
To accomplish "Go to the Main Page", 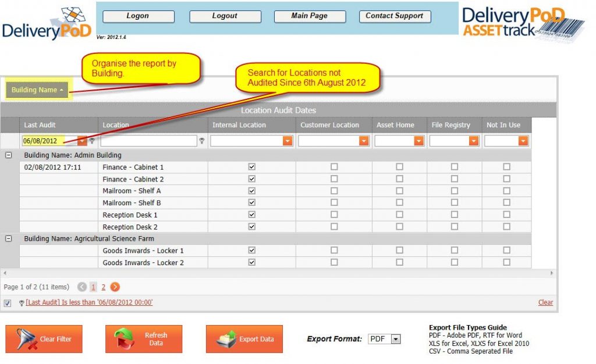I will [310, 16].
